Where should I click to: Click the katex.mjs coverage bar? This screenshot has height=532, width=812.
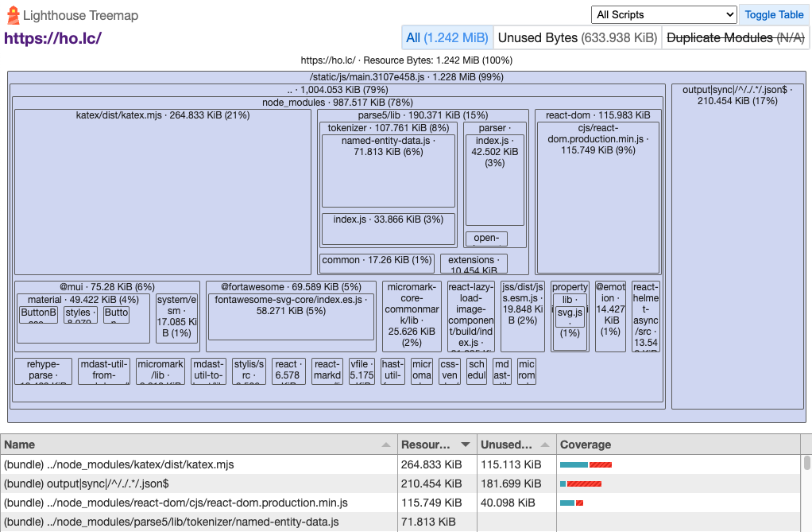(586, 464)
